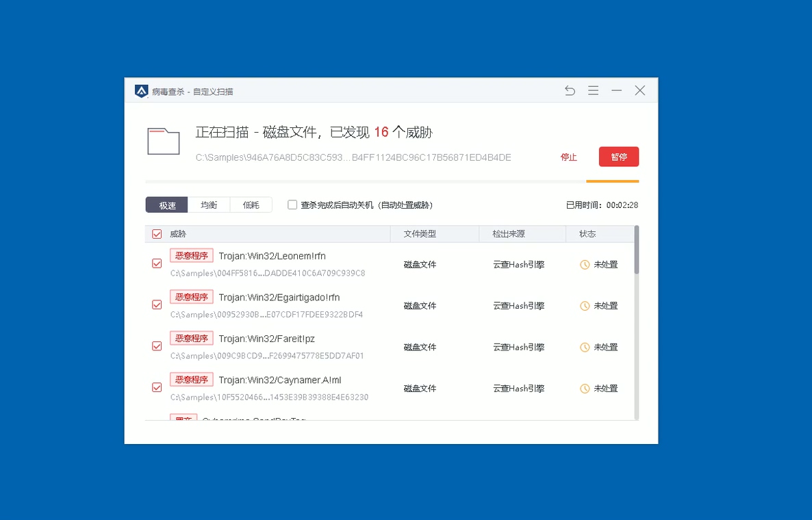Open the hamburger menu icon
The image size is (812, 520).
point(593,90)
